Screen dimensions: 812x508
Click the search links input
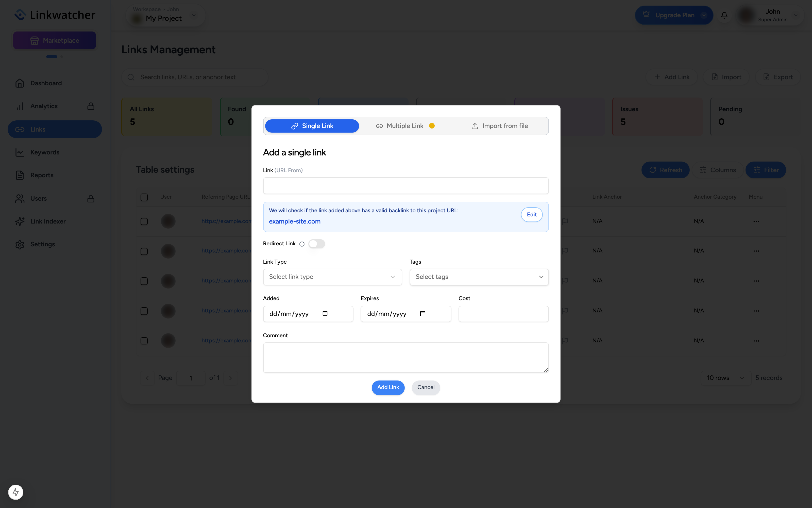click(195, 77)
